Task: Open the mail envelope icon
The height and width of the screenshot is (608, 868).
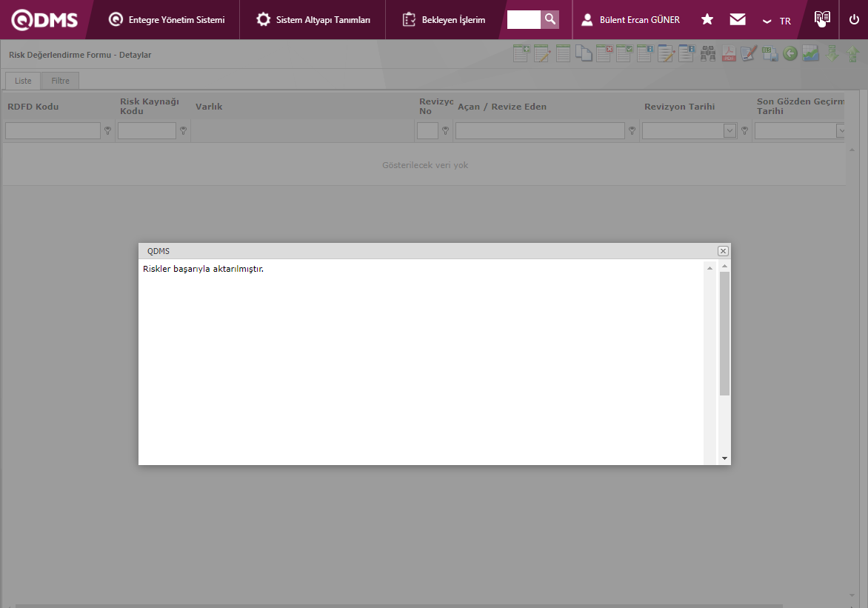Action: 738,20
